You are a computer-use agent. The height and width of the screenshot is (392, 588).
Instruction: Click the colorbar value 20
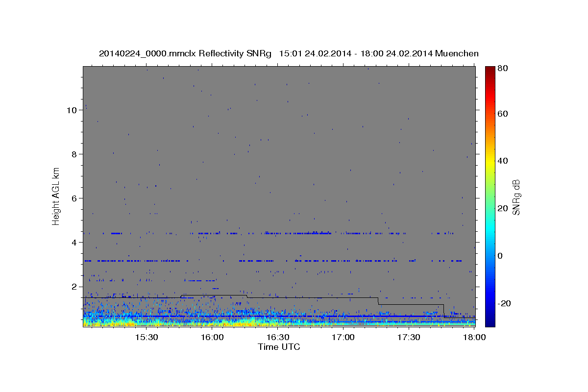coord(503,208)
